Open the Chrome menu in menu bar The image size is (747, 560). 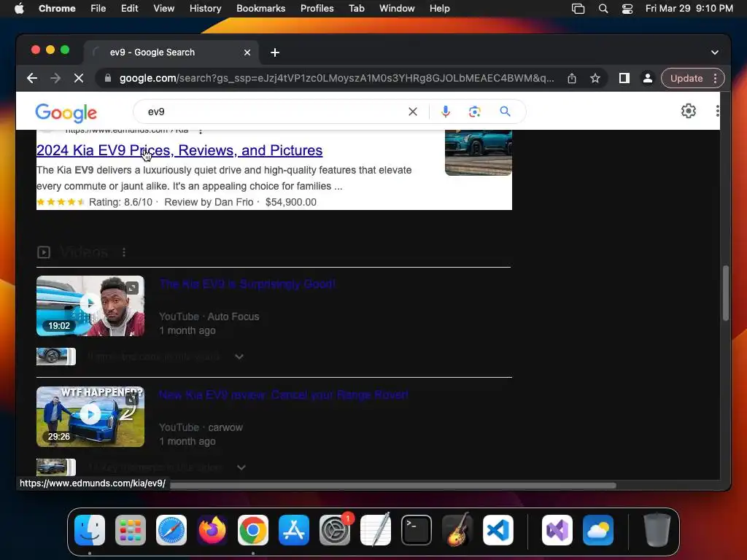point(57,9)
